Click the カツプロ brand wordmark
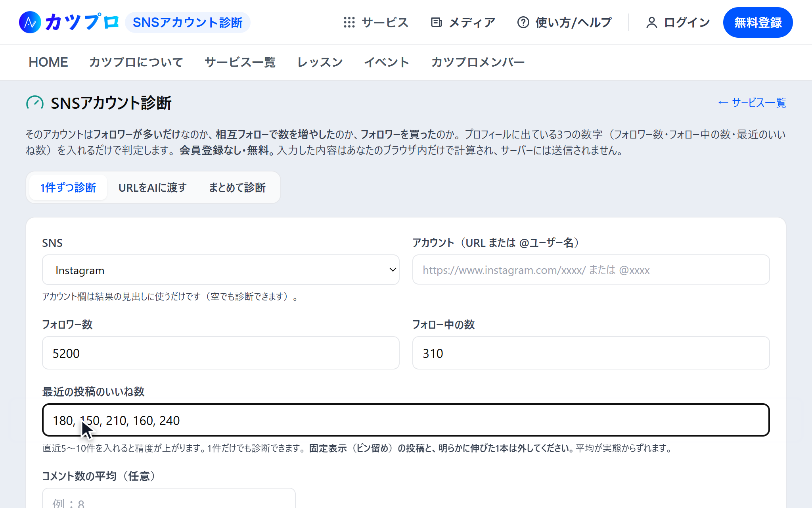 (x=82, y=22)
